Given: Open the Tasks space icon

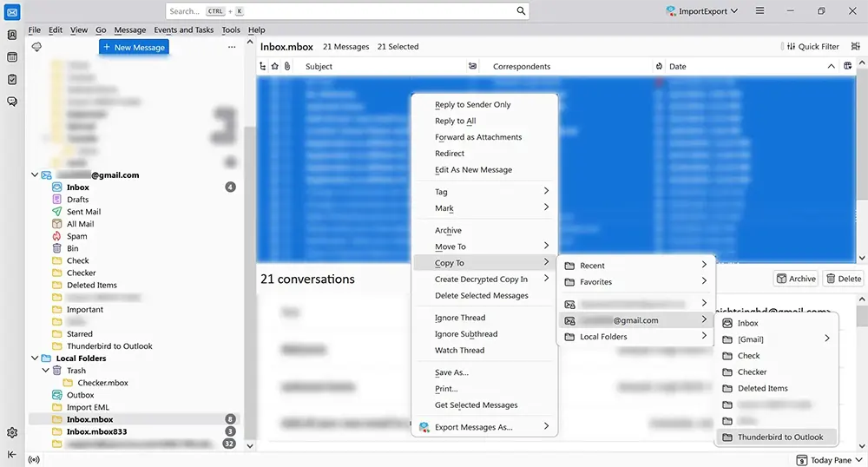Looking at the screenshot, I should point(11,79).
